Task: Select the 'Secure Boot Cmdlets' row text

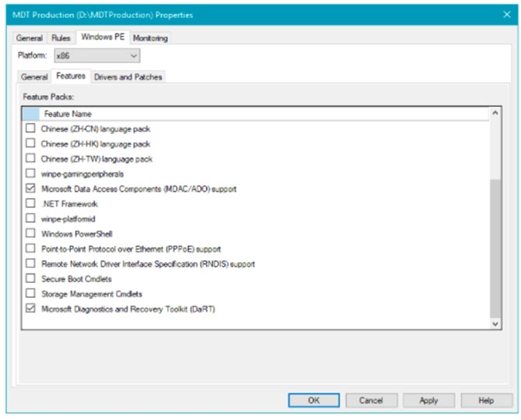Action: (76, 279)
